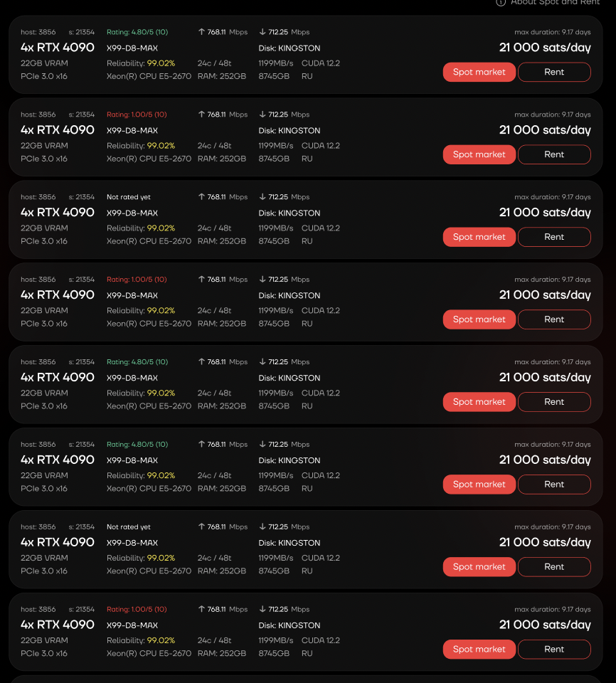Rent the third listing, not rated yet

coord(554,237)
